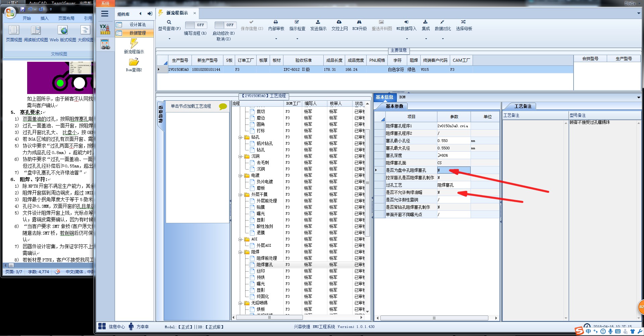Select the 阻焊塞孔 tree item
Screen dimensions: 644x336
265,265
